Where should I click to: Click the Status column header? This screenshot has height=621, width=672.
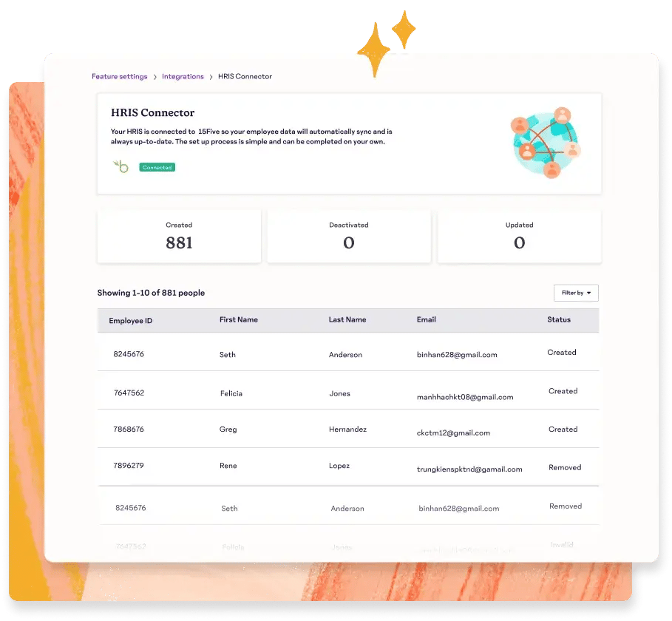559,319
